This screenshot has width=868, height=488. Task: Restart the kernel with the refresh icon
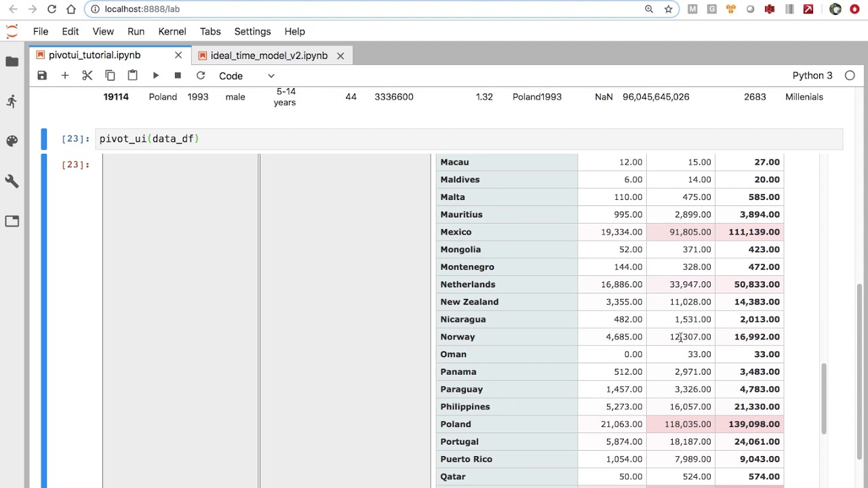(201, 76)
